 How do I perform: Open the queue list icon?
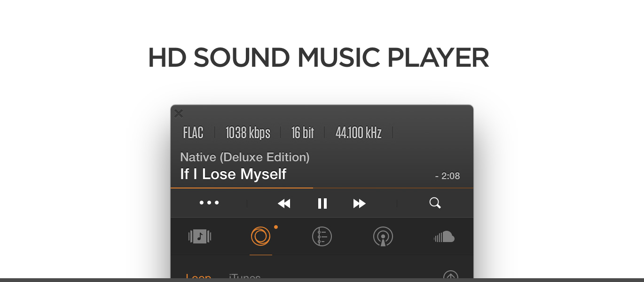322,236
